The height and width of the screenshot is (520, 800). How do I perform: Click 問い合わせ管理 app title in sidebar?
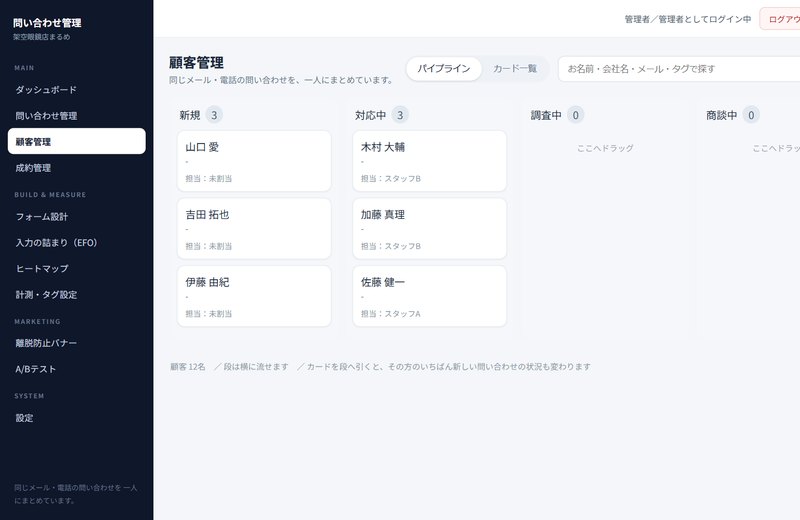pyautogui.click(x=47, y=22)
